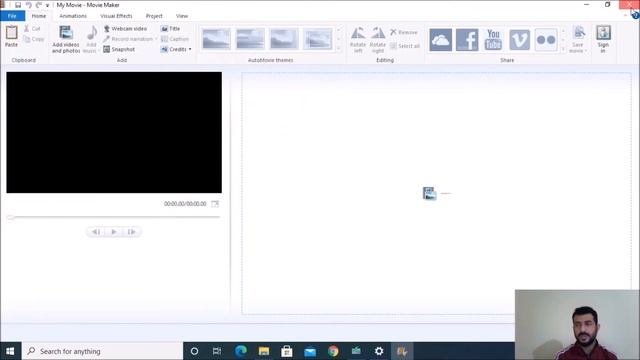Add a Caption to the movie
Image resolution: width=640 pixels, height=360 pixels.
pos(175,39)
